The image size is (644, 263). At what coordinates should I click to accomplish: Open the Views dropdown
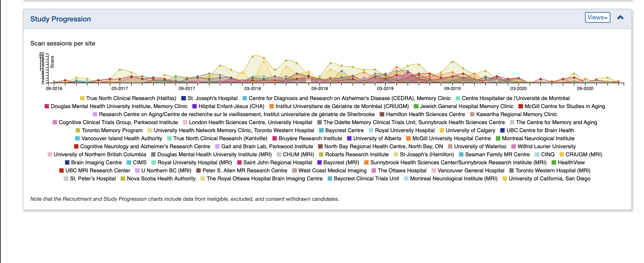tap(597, 17)
